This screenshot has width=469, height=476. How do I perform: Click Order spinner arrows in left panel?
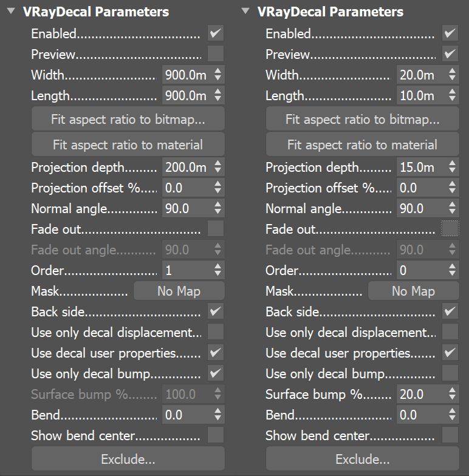click(x=218, y=270)
